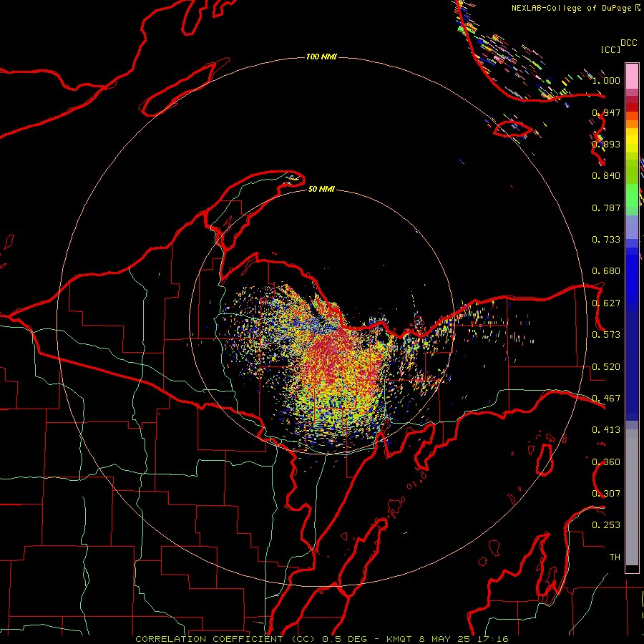Click the 0.573 scale value
644x644 pixels.
606,335
